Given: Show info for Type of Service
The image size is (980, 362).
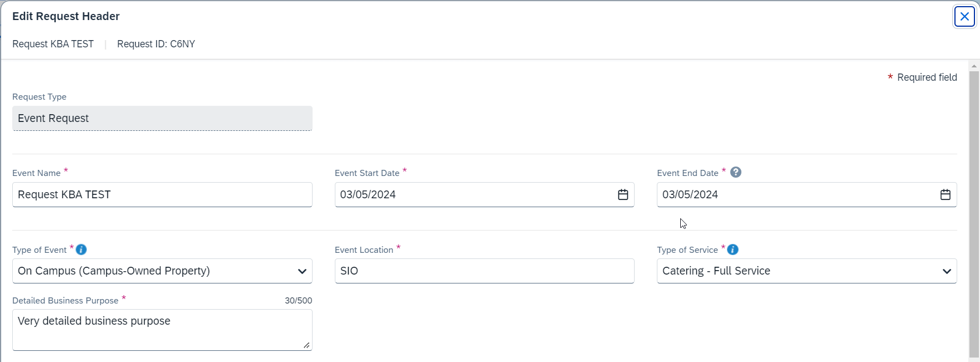Looking at the screenshot, I should (732, 250).
